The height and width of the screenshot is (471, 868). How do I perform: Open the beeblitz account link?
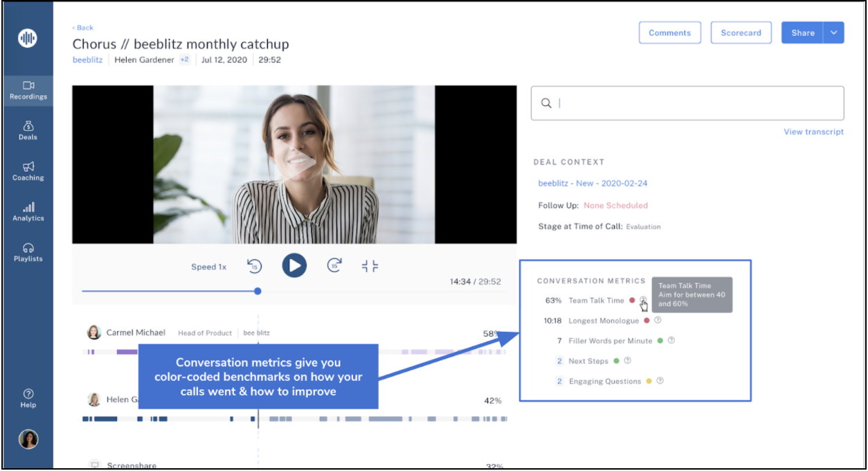coord(87,60)
